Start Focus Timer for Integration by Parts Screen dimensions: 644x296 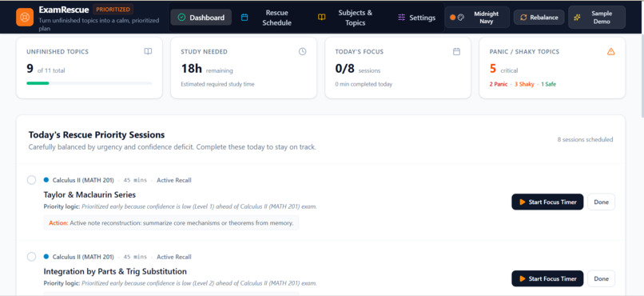pyautogui.click(x=547, y=278)
